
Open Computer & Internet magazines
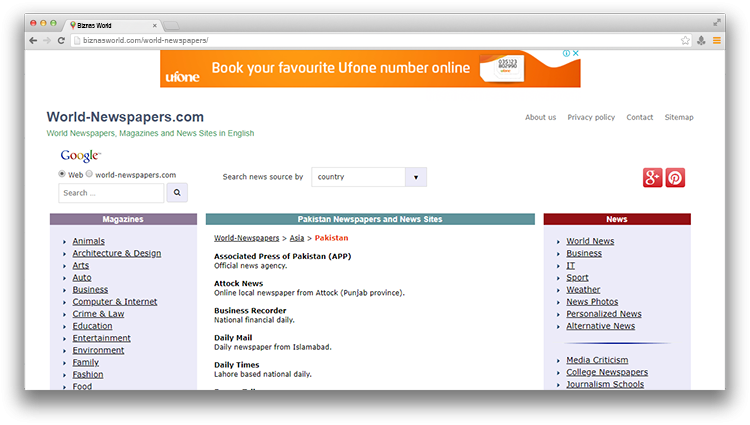point(115,302)
